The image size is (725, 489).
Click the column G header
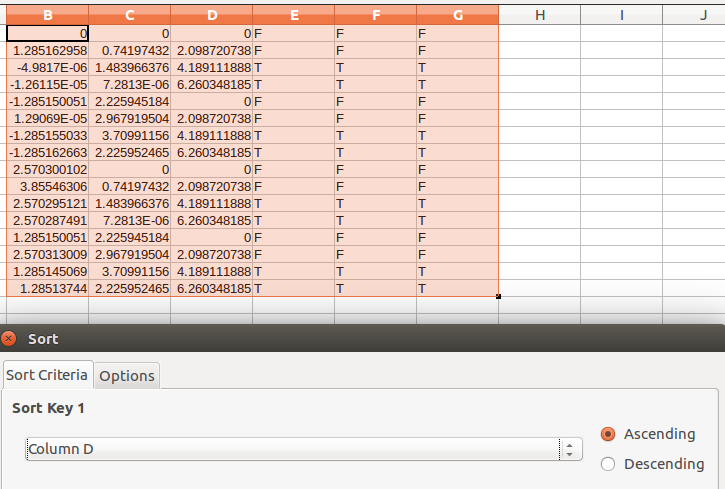tap(457, 15)
